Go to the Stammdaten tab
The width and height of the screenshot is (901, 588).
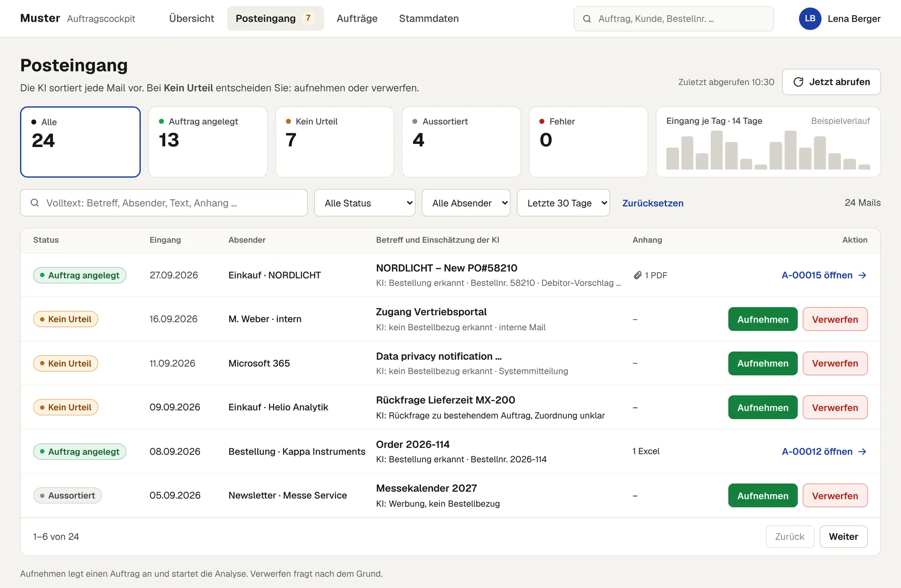[x=429, y=18]
